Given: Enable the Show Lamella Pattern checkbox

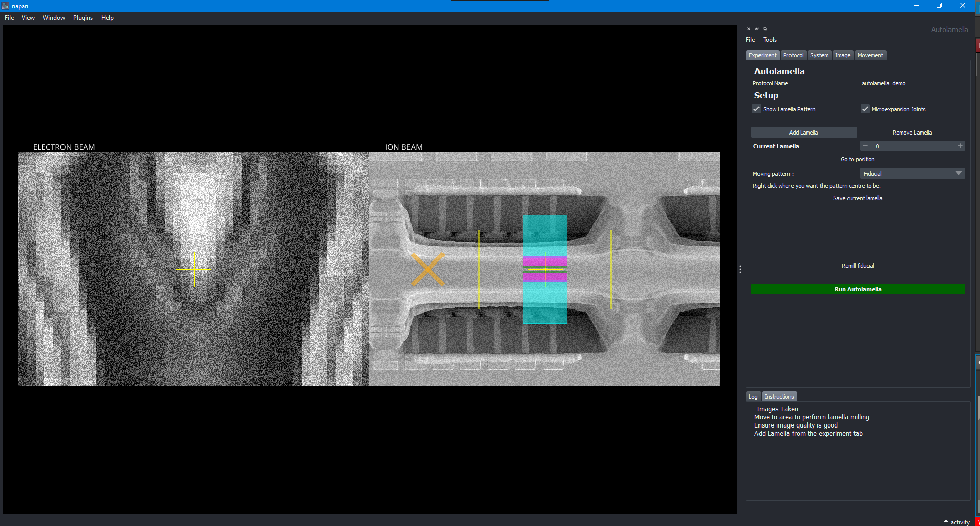Looking at the screenshot, I should tap(756, 109).
